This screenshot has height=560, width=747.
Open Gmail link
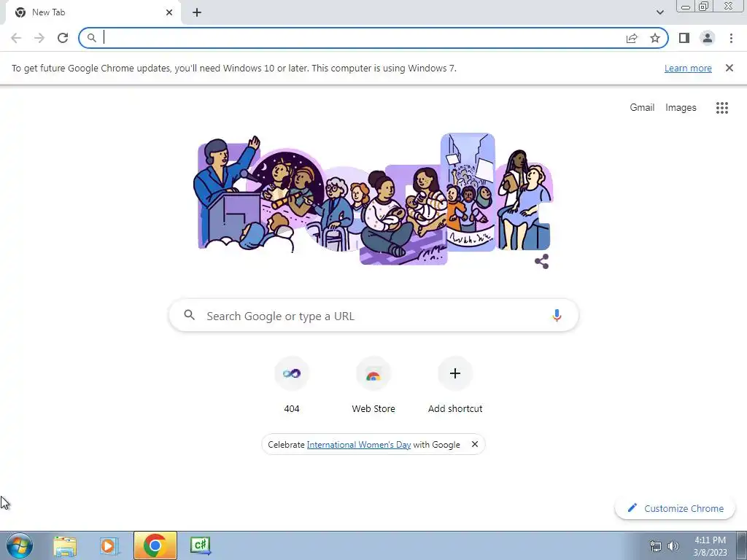[642, 108]
